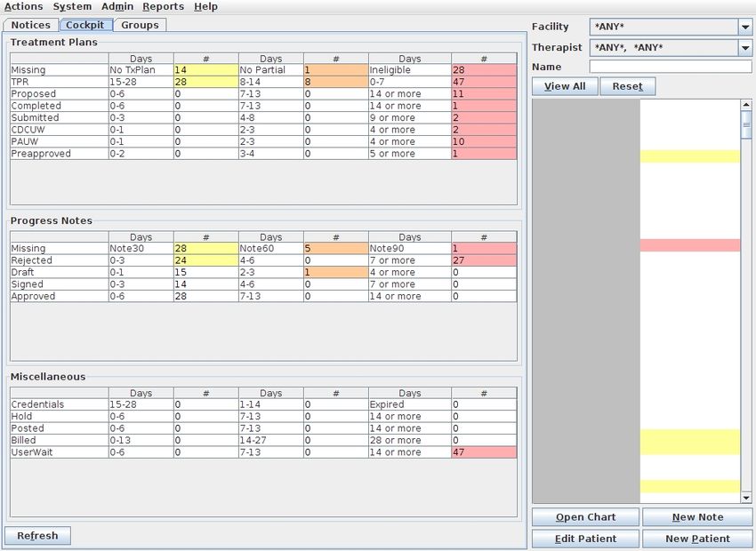Click the New Note button
Screen dimensions: 756x551
(697, 517)
